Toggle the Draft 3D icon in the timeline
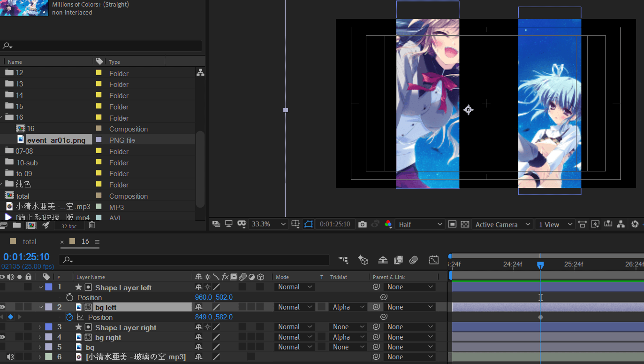Image resolution: width=644 pixels, height=364 pixels. pyautogui.click(x=363, y=260)
